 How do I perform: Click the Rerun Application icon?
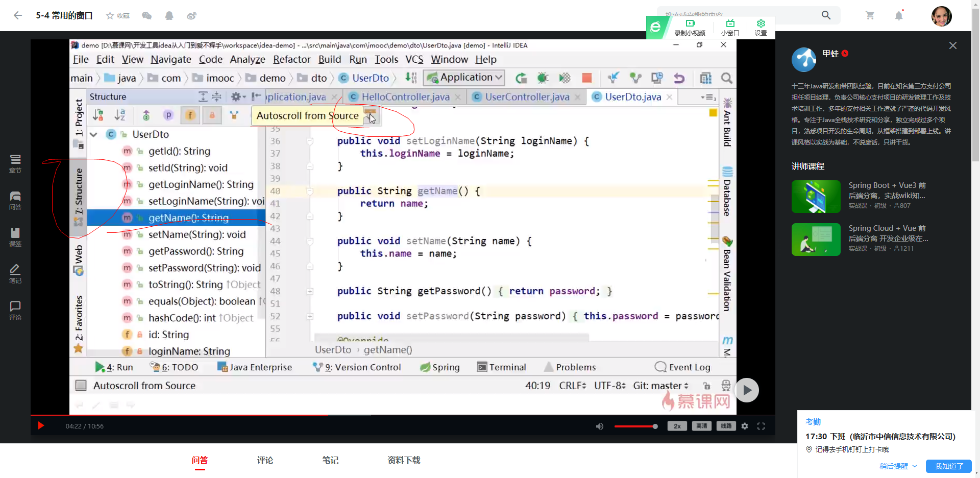point(521,78)
